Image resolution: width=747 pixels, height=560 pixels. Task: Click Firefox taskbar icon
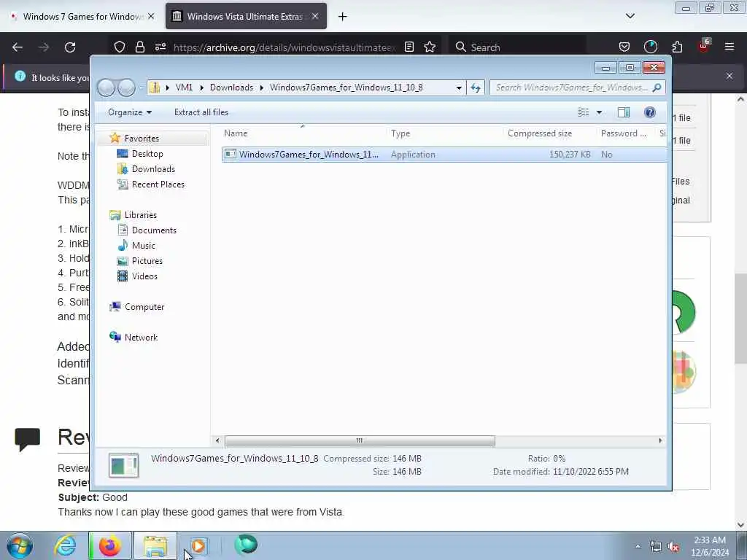(110, 545)
